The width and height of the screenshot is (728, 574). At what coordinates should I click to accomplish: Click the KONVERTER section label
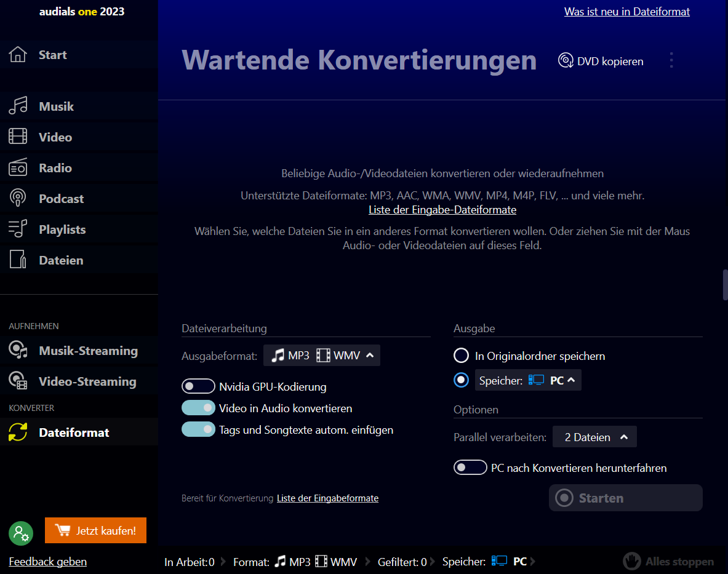[x=31, y=408]
